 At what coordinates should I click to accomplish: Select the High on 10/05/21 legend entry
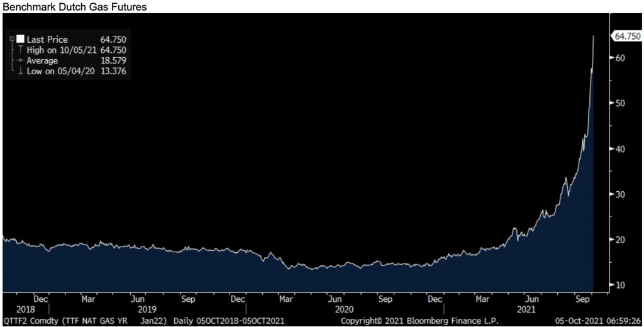pos(61,50)
